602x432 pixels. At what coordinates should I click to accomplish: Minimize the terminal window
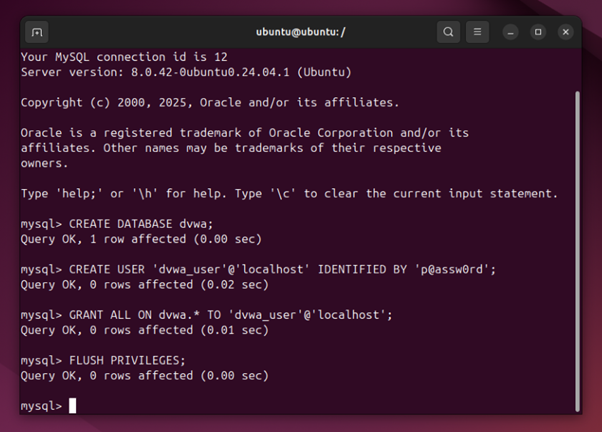pos(510,32)
